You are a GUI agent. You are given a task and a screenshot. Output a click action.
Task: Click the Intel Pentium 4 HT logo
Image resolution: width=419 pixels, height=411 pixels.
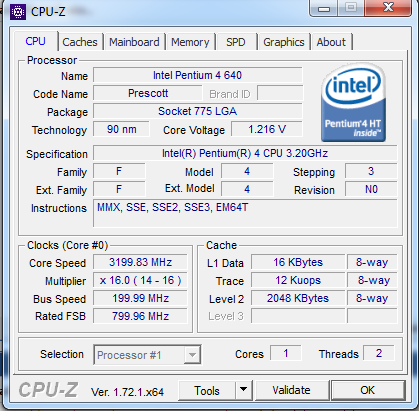[353, 102]
